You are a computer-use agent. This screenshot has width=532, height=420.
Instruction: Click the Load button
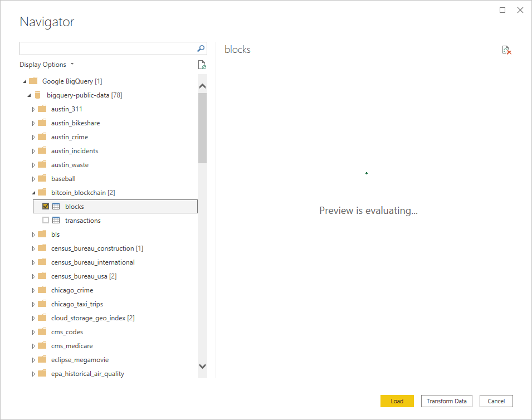pos(397,401)
